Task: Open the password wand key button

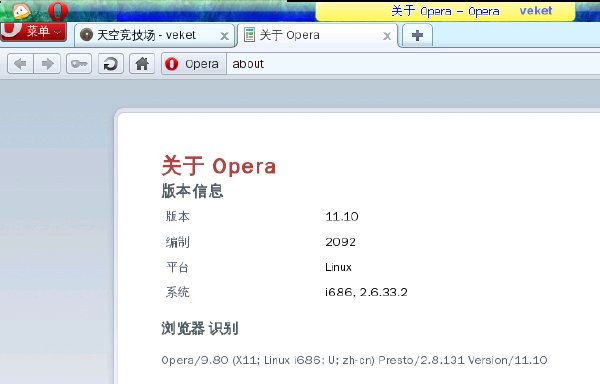Action: [79, 63]
